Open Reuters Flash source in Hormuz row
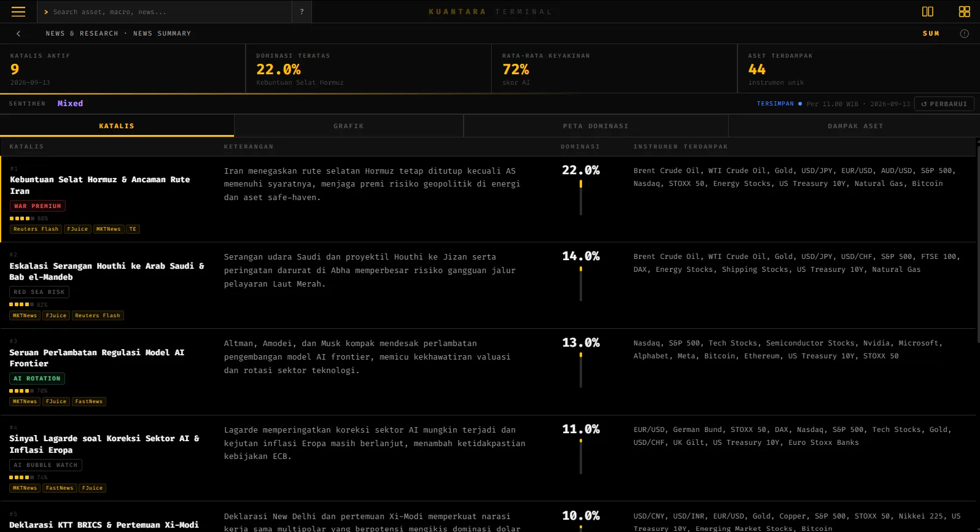The width and height of the screenshot is (980, 532). (x=36, y=229)
